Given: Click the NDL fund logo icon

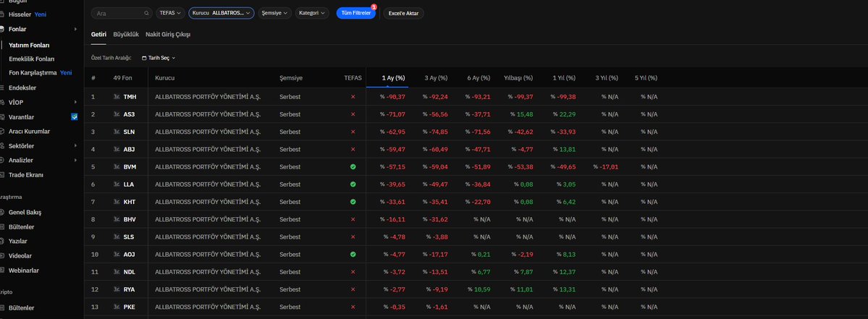Looking at the screenshot, I should coord(117,272).
